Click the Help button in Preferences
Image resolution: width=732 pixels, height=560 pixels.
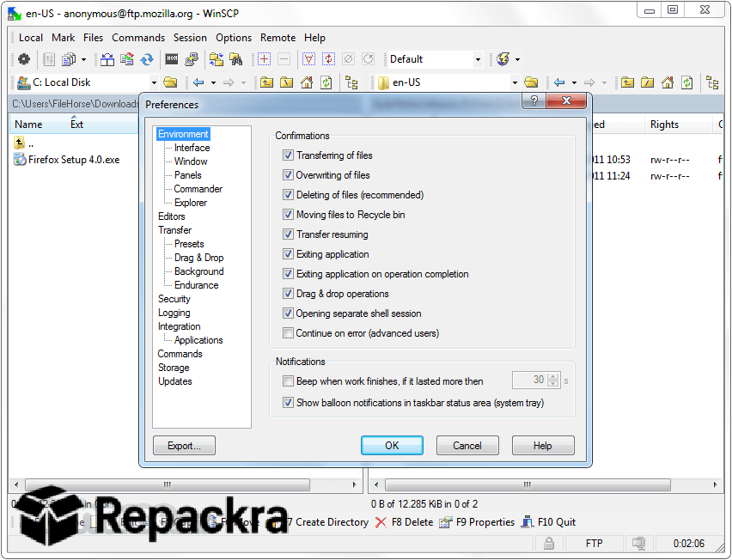[x=543, y=446]
